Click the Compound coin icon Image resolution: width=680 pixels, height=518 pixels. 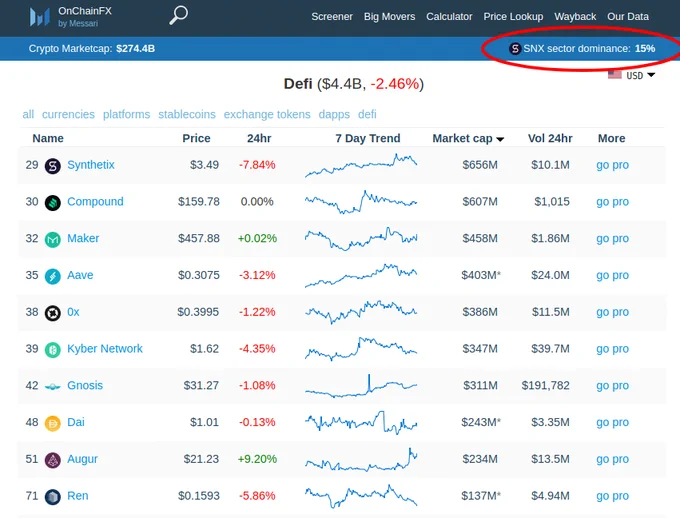coord(53,203)
